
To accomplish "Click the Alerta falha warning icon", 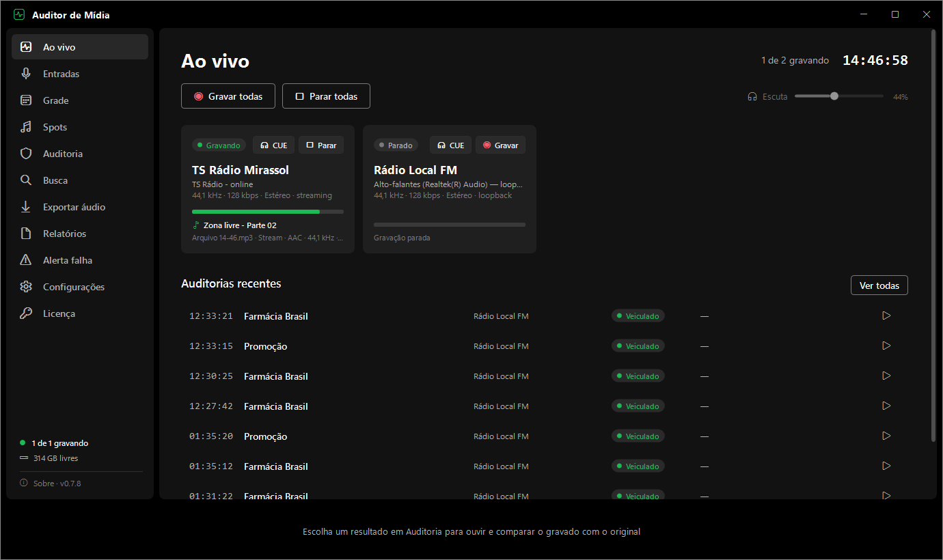I will coord(26,260).
